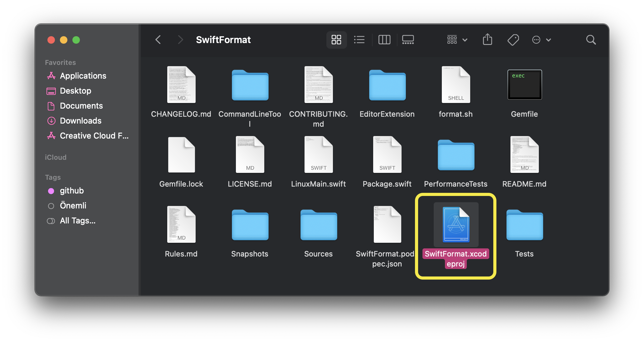Switch to list view
The width and height of the screenshot is (644, 342).
click(359, 40)
